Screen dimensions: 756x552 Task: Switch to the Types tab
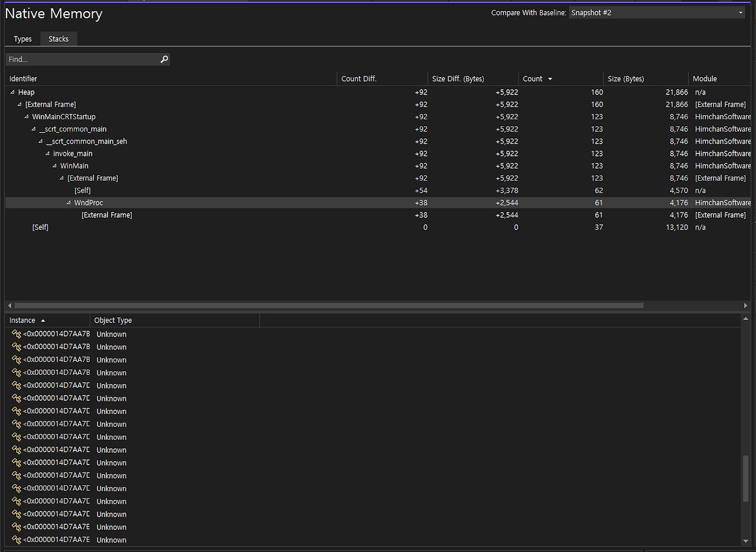click(x=22, y=39)
